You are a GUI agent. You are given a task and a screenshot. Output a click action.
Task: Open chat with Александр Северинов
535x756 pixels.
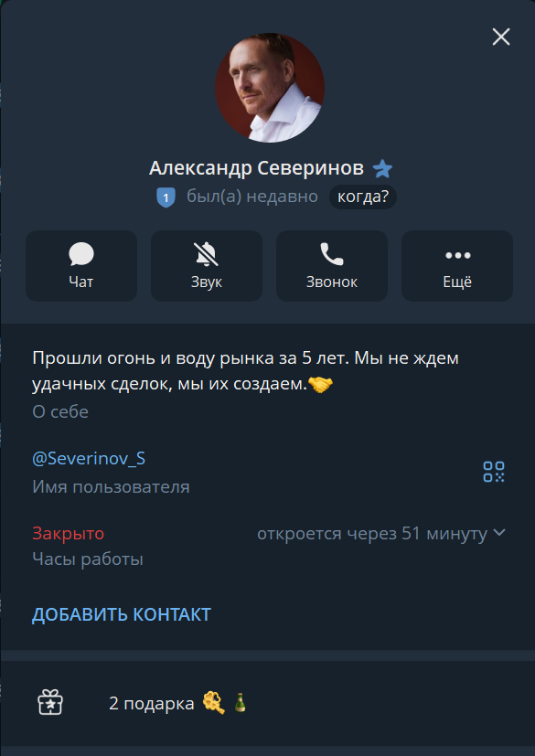[81, 266]
